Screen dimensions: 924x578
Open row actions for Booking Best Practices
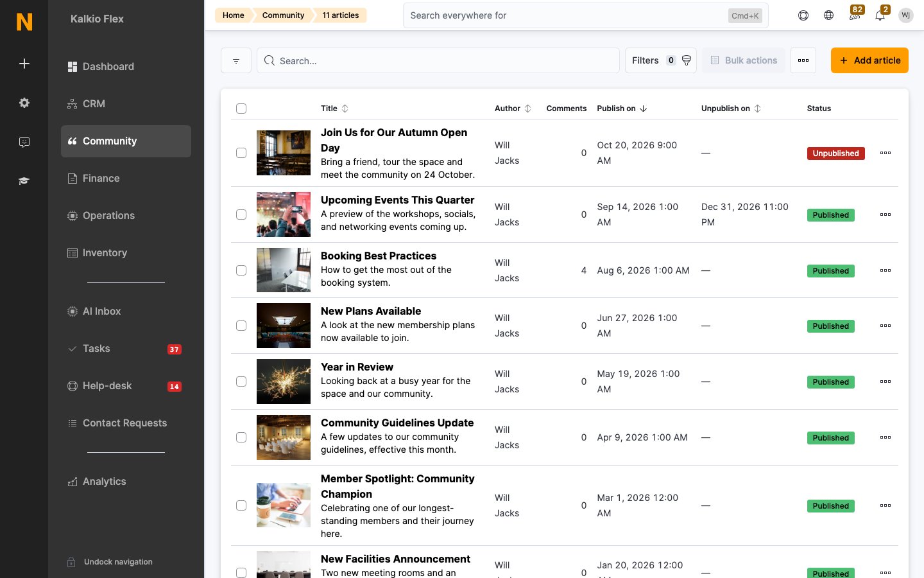pos(886,270)
